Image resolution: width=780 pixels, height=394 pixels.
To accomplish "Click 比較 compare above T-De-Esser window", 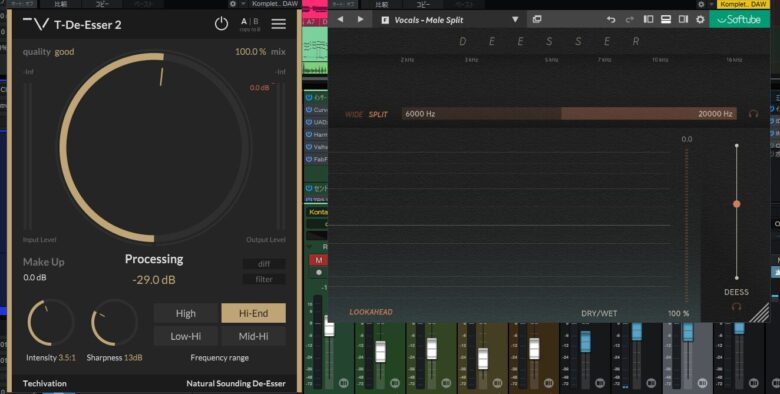I will point(60,4).
